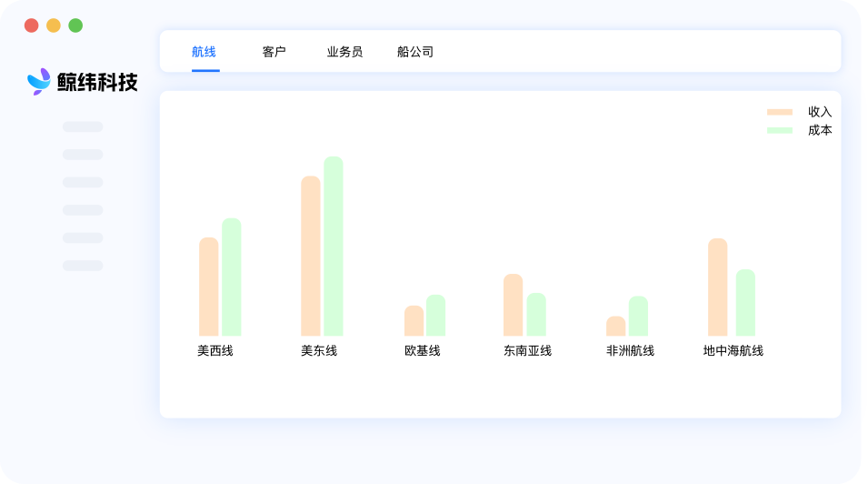
Task: Click the green 成本 legend swatch
Action: (780, 130)
